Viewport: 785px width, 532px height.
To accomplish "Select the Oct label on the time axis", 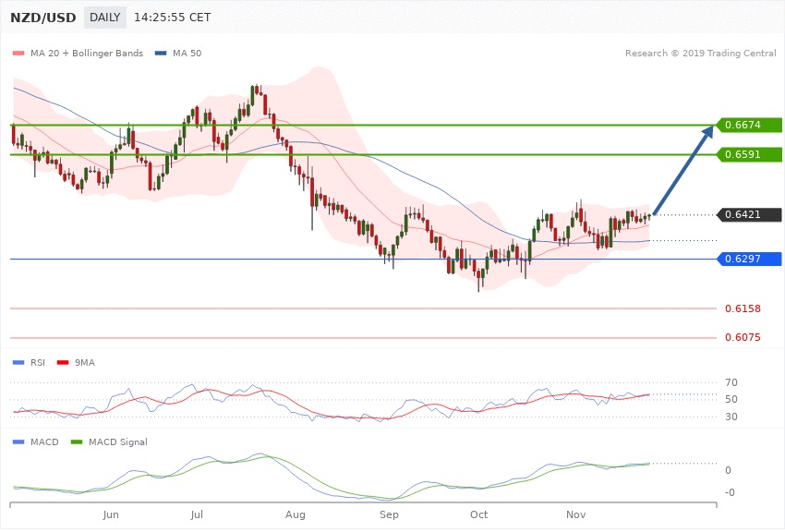I will pyautogui.click(x=479, y=514).
